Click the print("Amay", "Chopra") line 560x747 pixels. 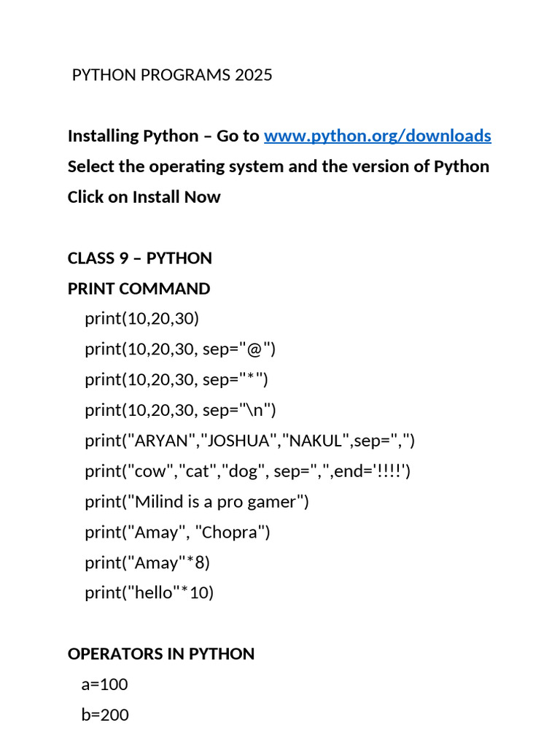(178, 532)
